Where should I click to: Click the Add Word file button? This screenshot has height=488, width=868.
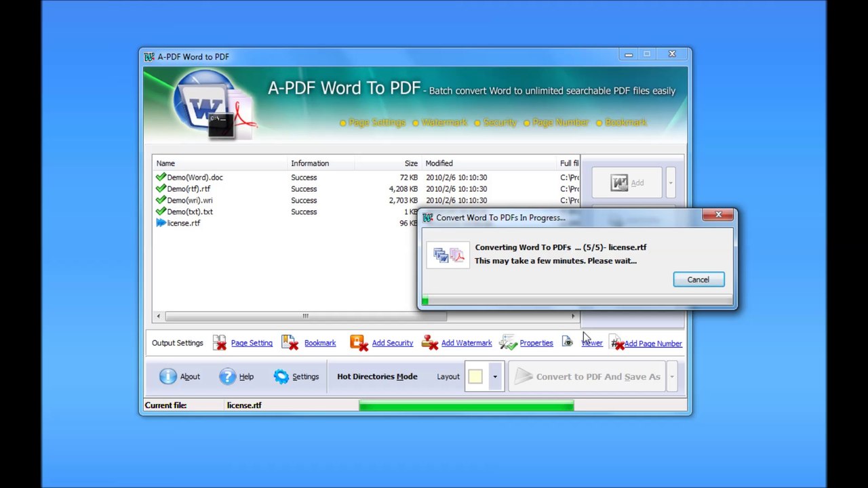(627, 182)
